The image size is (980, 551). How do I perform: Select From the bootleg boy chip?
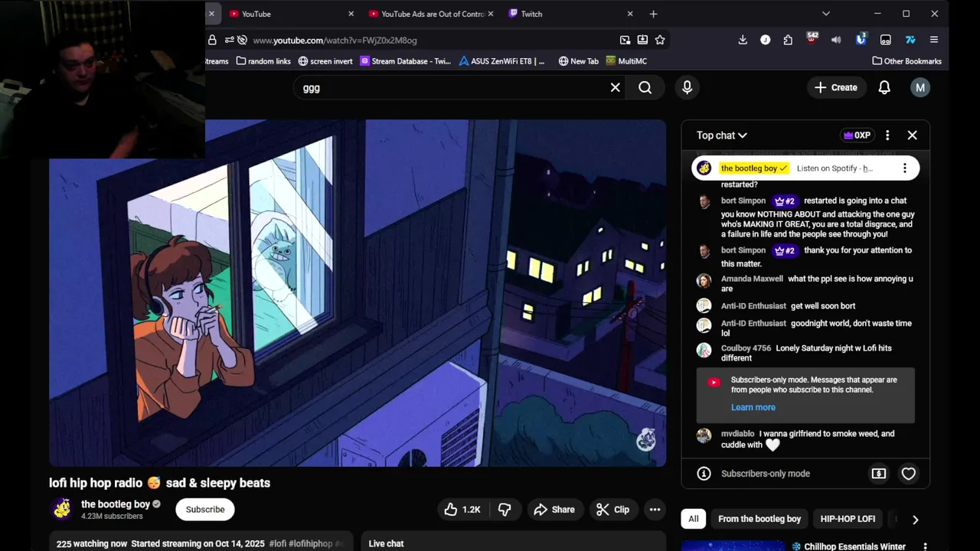[759, 519]
